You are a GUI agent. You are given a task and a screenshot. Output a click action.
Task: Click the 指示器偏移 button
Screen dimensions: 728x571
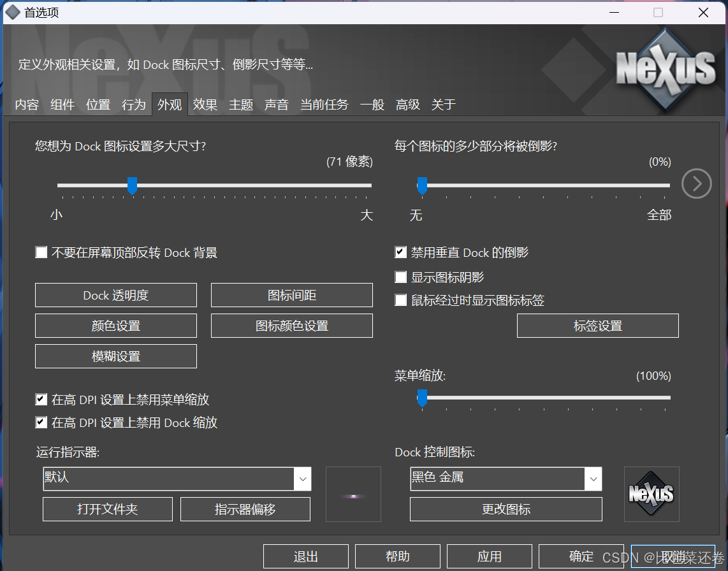click(245, 509)
